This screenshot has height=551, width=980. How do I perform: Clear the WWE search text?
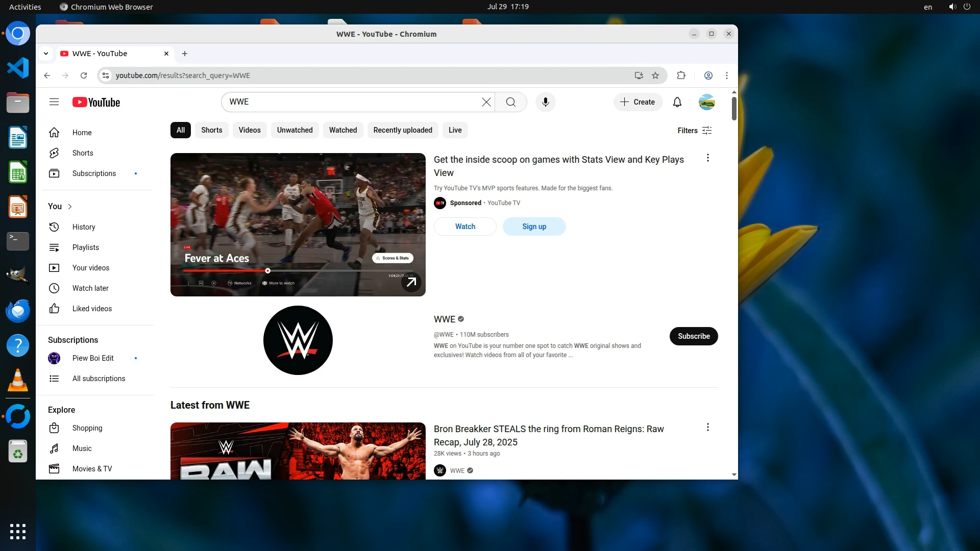click(x=486, y=102)
